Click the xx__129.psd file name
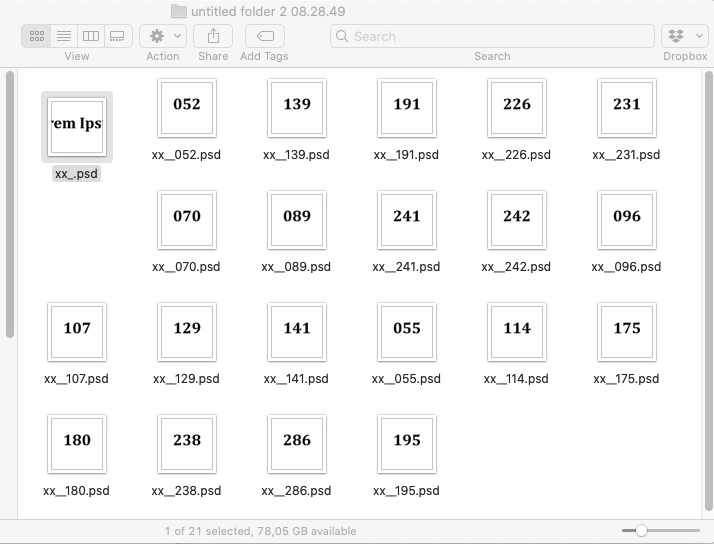The width and height of the screenshot is (714, 544). coord(186,379)
